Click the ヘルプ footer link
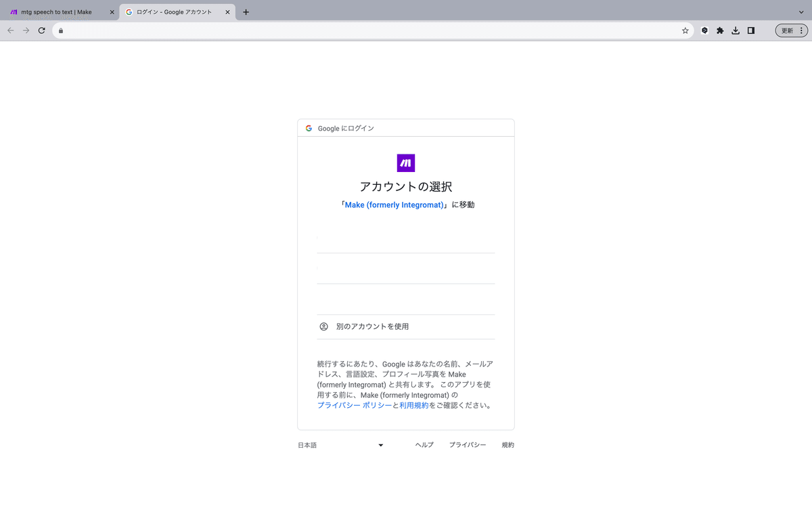812x508 pixels. 424,445
